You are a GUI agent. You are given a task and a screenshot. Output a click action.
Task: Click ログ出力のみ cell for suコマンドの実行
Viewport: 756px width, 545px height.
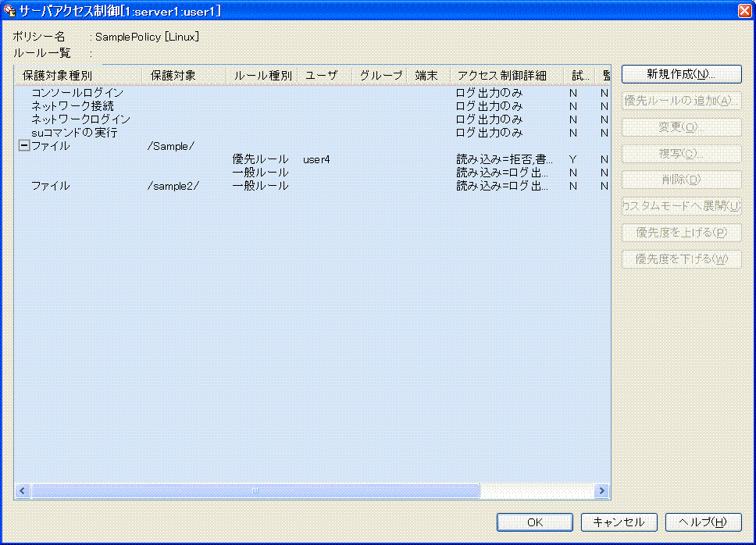(x=489, y=133)
